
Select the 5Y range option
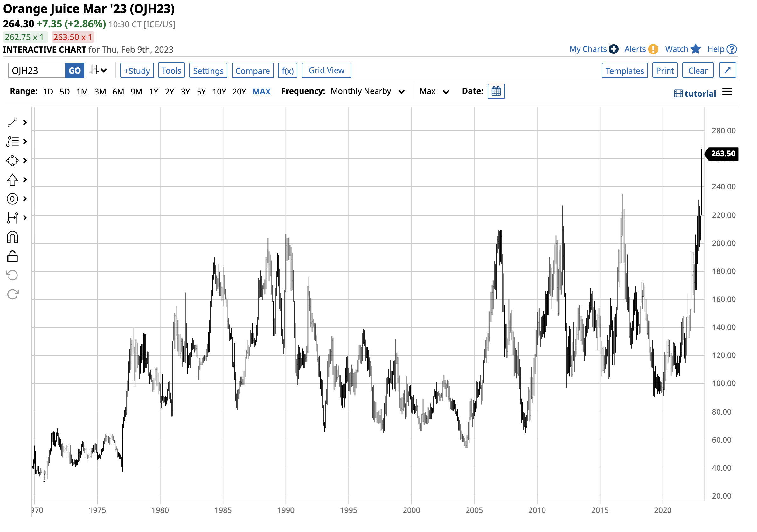(x=201, y=92)
